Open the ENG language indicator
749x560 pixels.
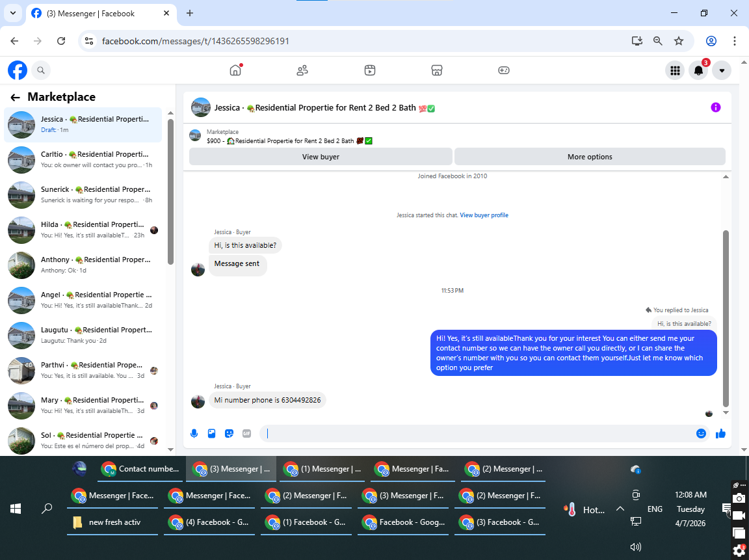655,509
